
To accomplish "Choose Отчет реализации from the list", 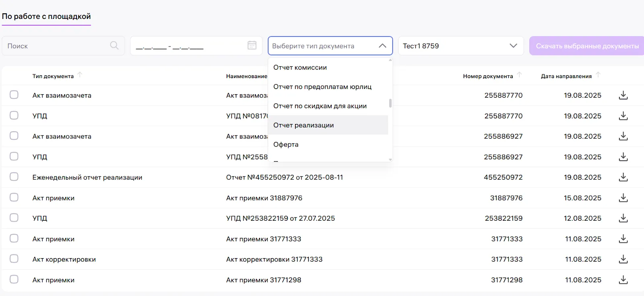I will click(303, 125).
